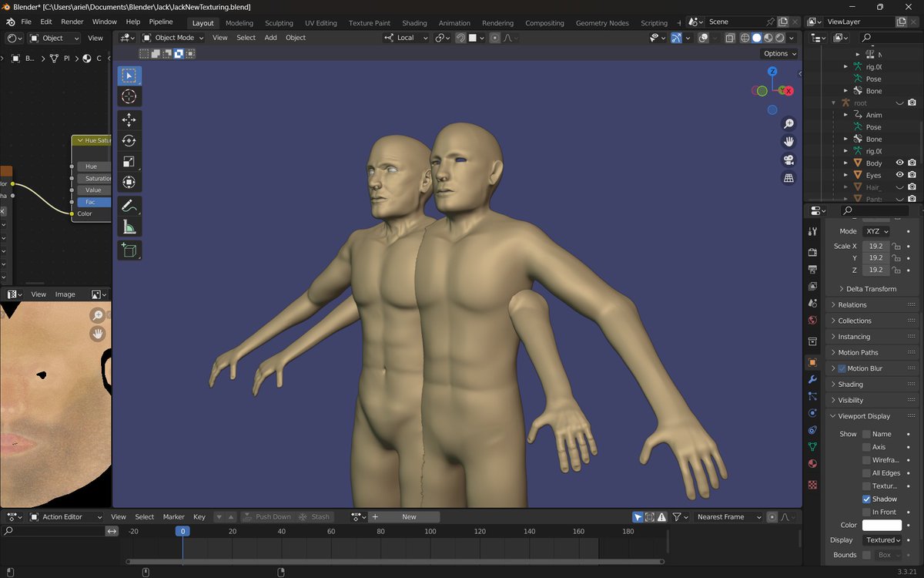Disable the Shadow checkbox
This screenshot has height=578, width=924.
tap(866, 499)
